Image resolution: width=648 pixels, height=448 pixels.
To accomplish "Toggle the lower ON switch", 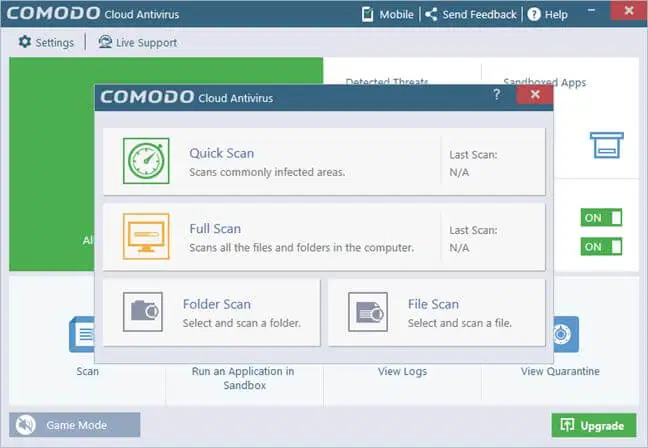I will pyautogui.click(x=601, y=247).
